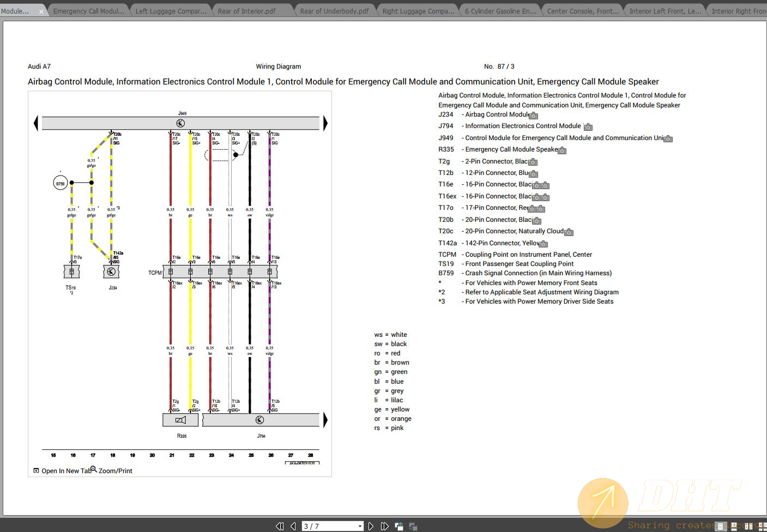
Task: Click right continuation arrow beside J794 bar
Action: (x=325, y=420)
